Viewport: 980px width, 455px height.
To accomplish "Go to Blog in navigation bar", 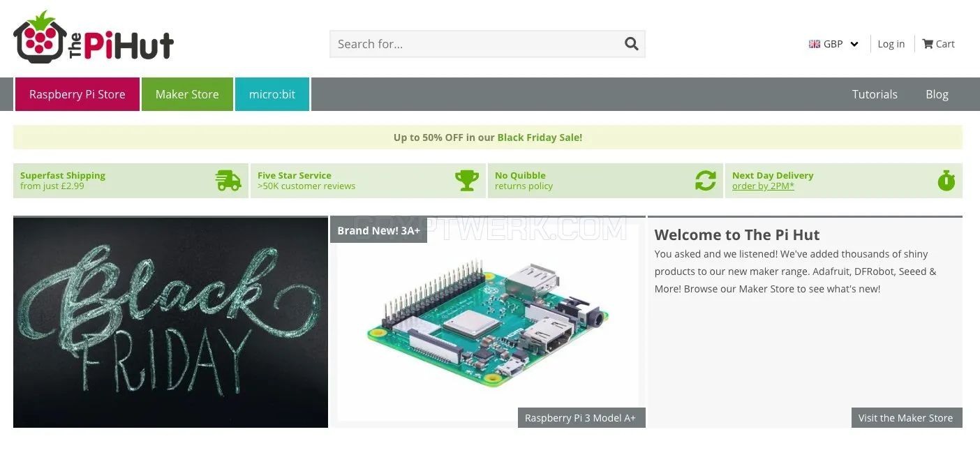I will point(937,94).
